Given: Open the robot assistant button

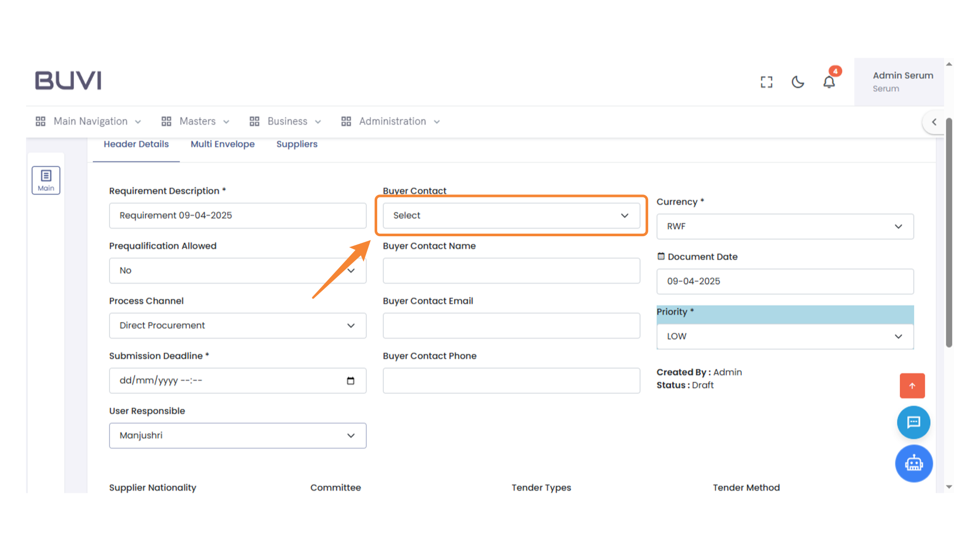Looking at the screenshot, I should (914, 464).
